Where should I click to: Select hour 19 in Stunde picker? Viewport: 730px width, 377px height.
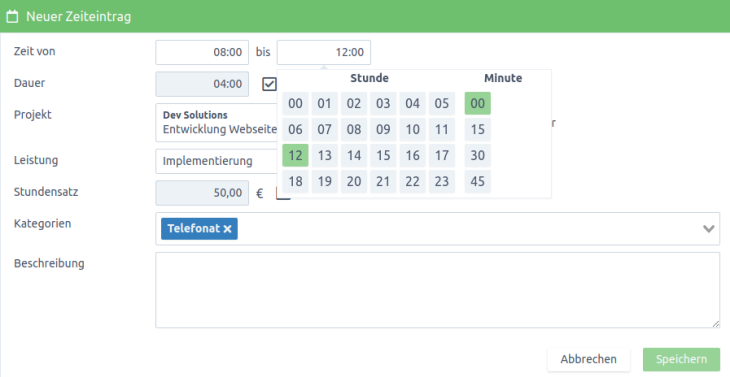(324, 182)
